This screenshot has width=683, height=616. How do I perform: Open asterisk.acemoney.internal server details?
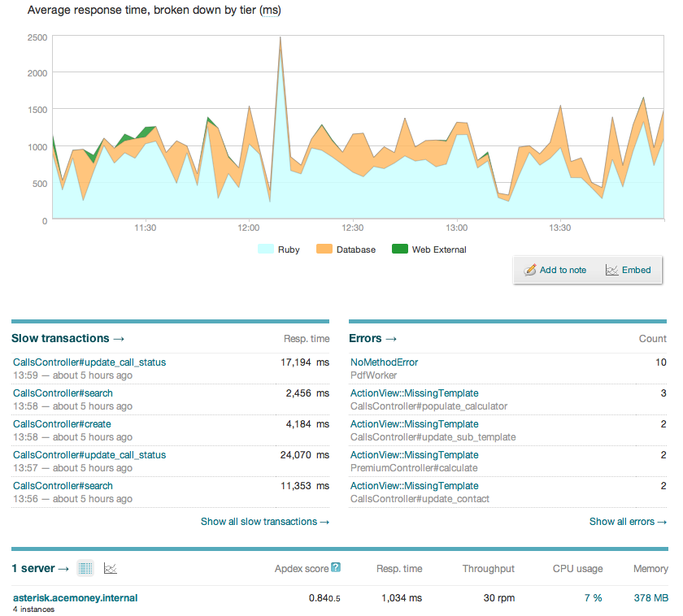coord(75,598)
